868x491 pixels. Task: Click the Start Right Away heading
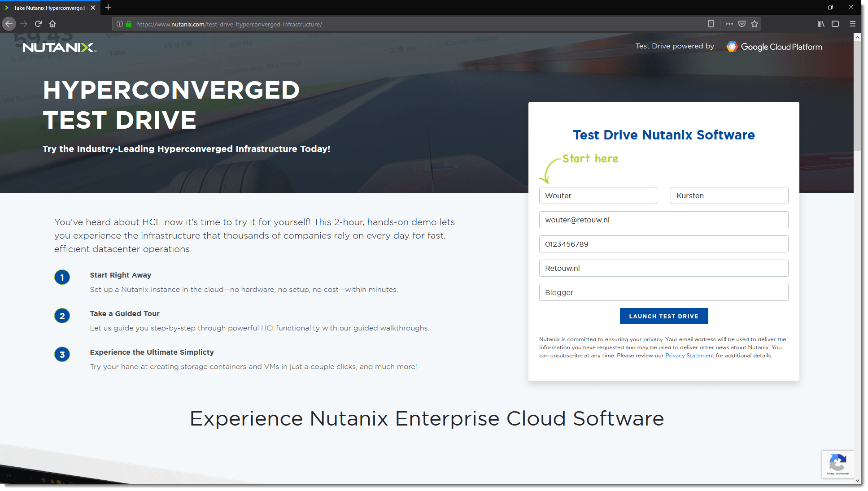[x=120, y=275]
